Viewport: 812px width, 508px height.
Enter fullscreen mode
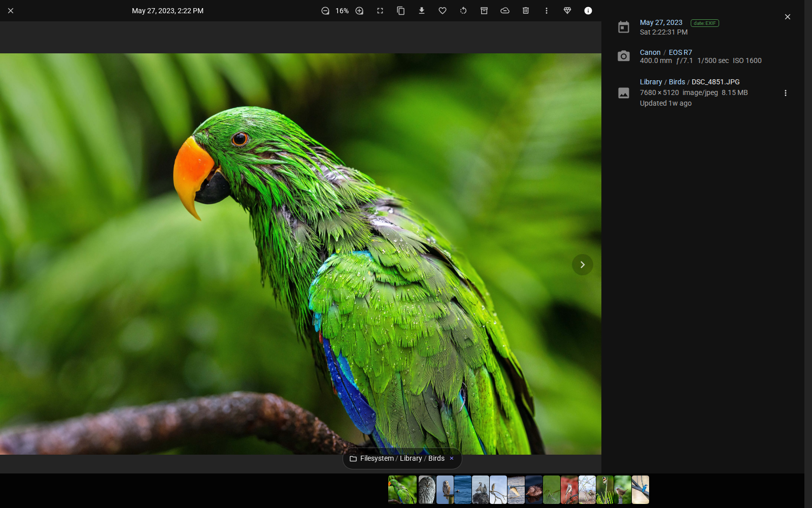380,11
